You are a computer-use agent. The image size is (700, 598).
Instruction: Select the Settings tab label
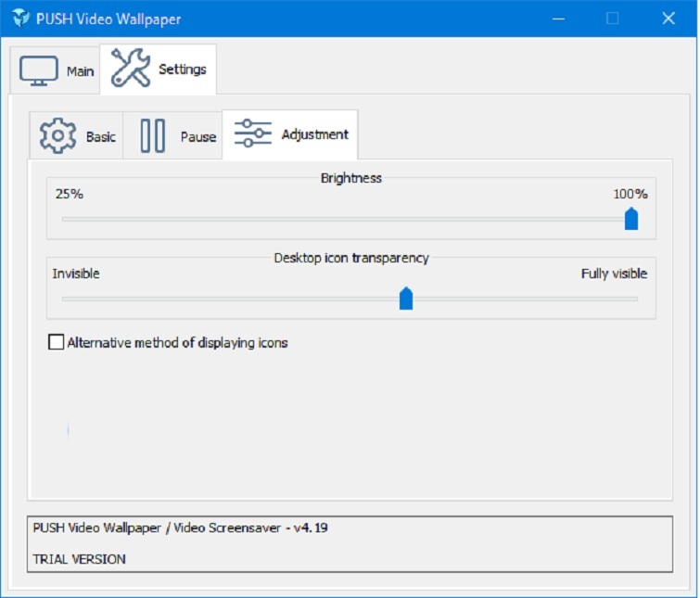point(183,70)
